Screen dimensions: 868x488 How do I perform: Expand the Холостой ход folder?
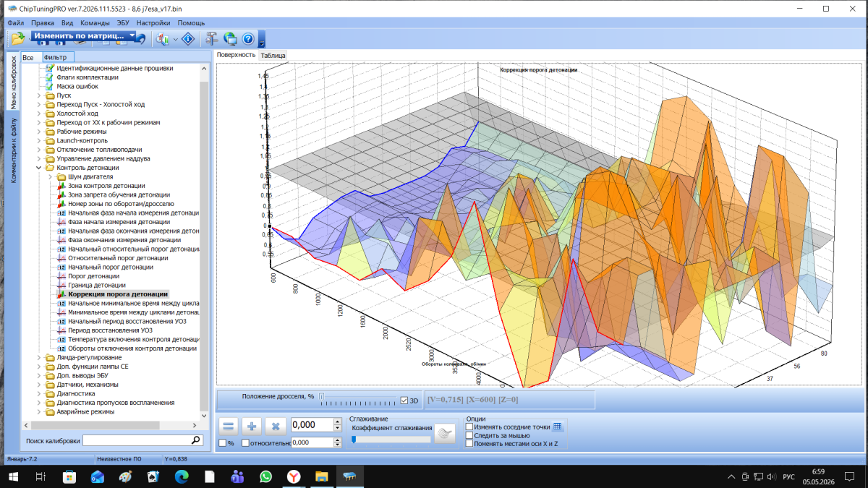point(39,114)
